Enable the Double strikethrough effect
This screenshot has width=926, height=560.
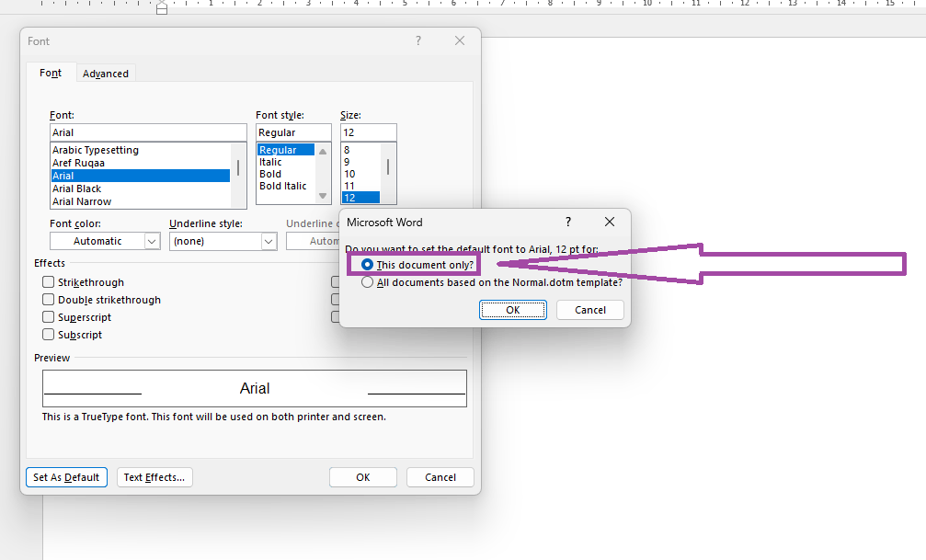tap(48, 299)
